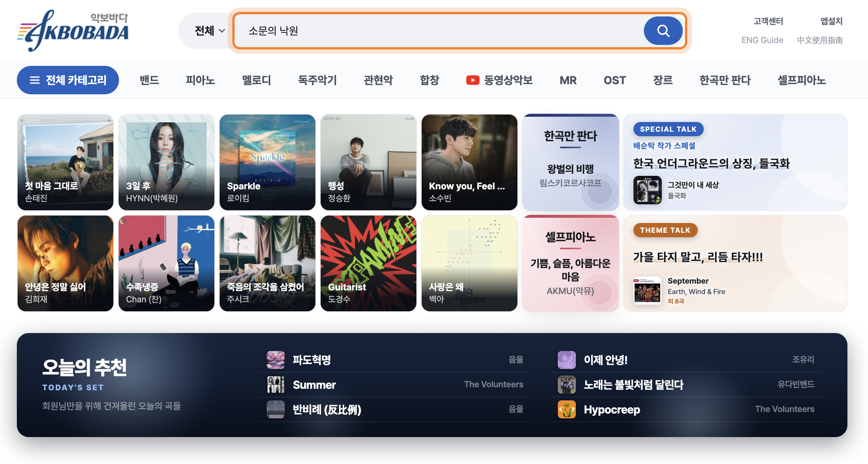The width and height of the screenshot is (868, 464).
Task: Click the Hypocreep song cover icon
Action: click(x=567, y=409)
